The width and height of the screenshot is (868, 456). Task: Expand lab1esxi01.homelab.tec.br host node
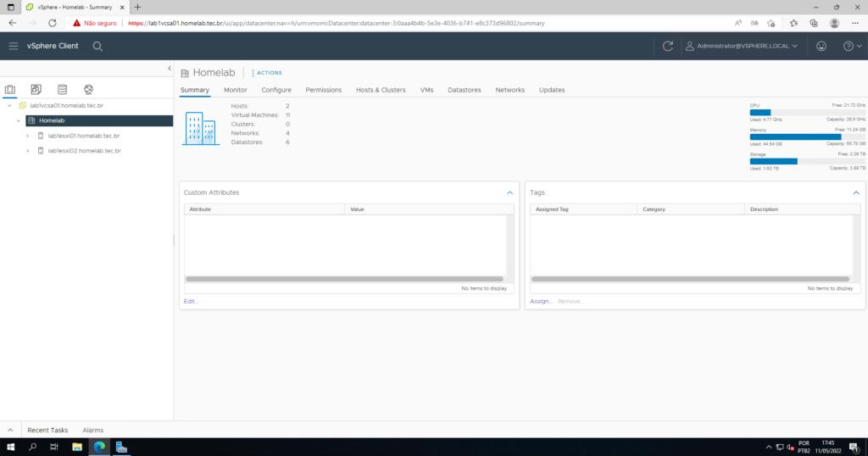pyautogui.click(x=28, y=136)
